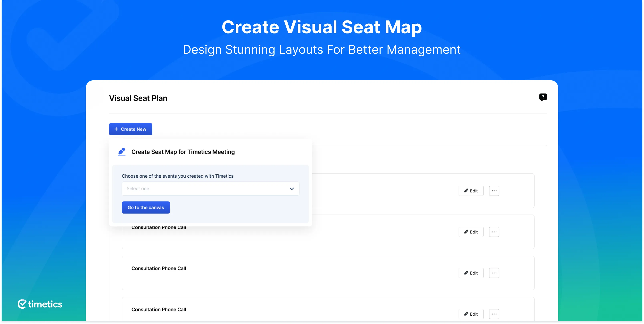Screen dimensions: 644x324
Task: Expand the event dropdown chevron arrow
Action: click(x=292, y=189)
